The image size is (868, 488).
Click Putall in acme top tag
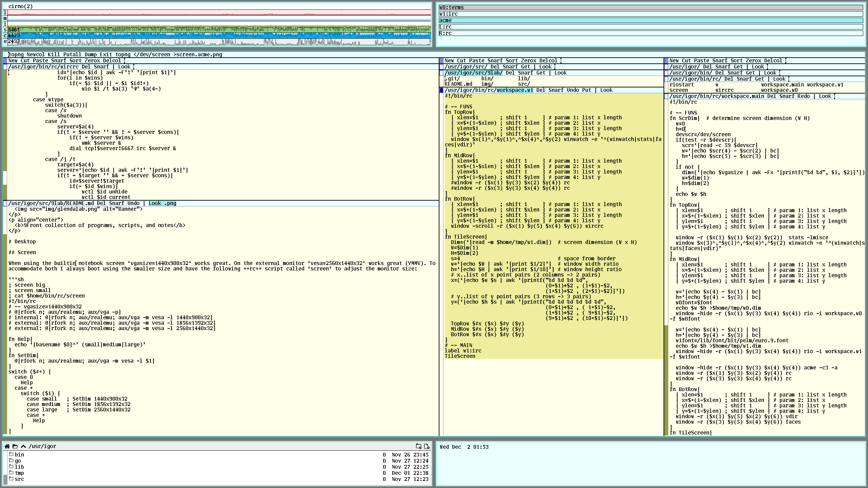(x=72, y=55)
